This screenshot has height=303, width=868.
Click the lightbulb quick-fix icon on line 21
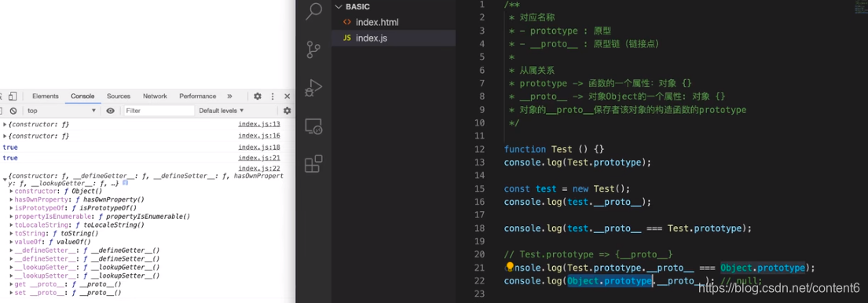click(509, 268)
